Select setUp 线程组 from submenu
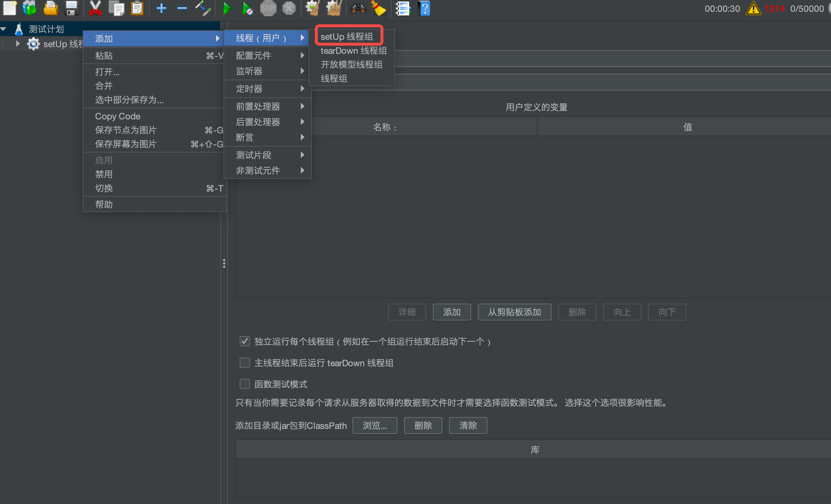This screenshot has height=504, width=831. (347, 36)
